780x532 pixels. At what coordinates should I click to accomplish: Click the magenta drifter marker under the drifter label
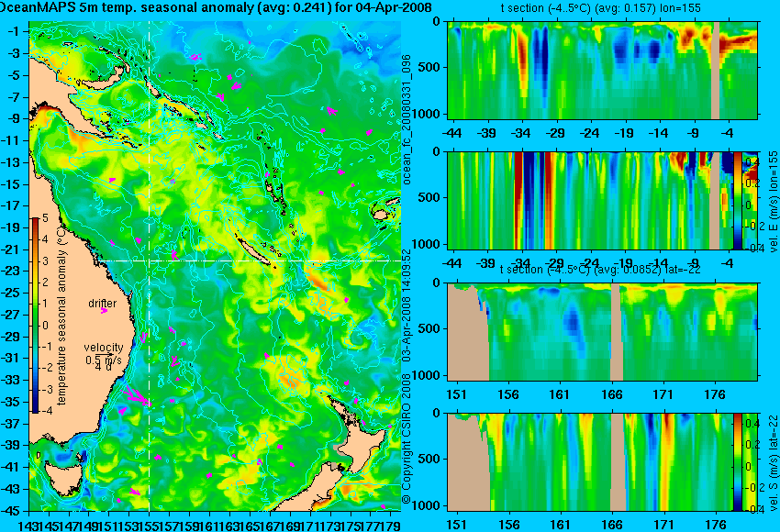[104, 311]
